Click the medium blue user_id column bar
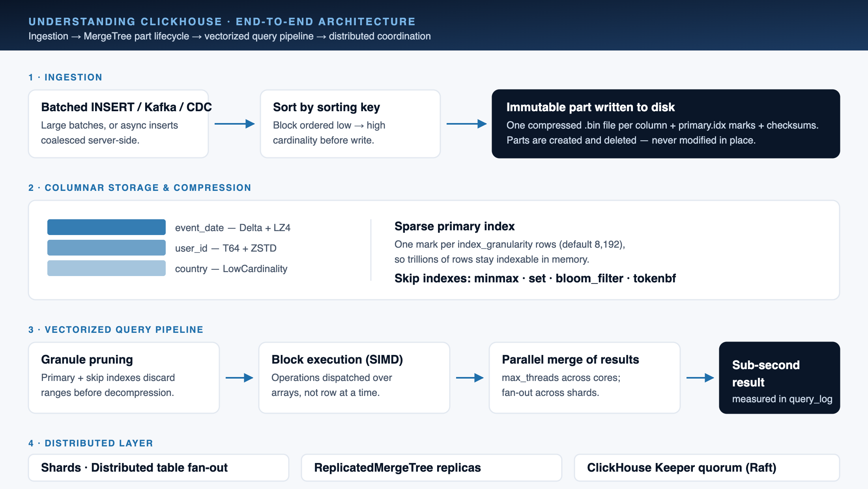 pyautogui.click(x=107, y=248)
